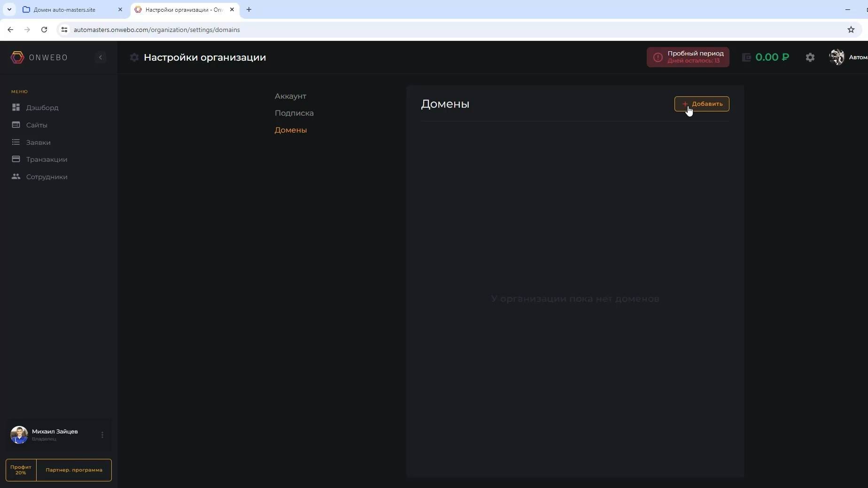This screenshot has height=488, width=868.
Task: Collapse the sidebar with chevron button
Action: coord(100,57)
